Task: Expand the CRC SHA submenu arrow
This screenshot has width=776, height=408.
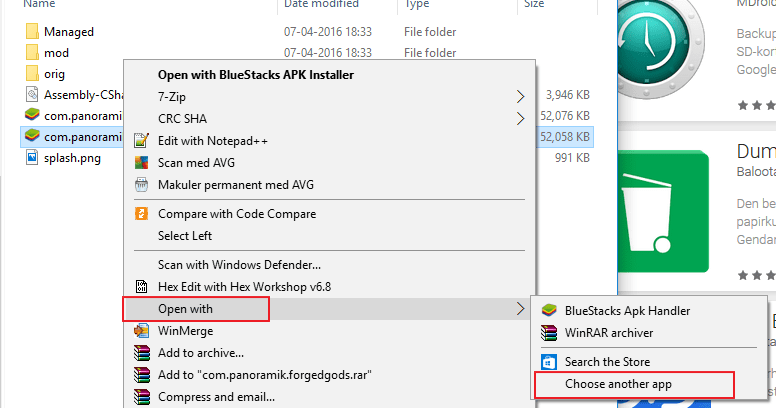Action: coord(520,119)
